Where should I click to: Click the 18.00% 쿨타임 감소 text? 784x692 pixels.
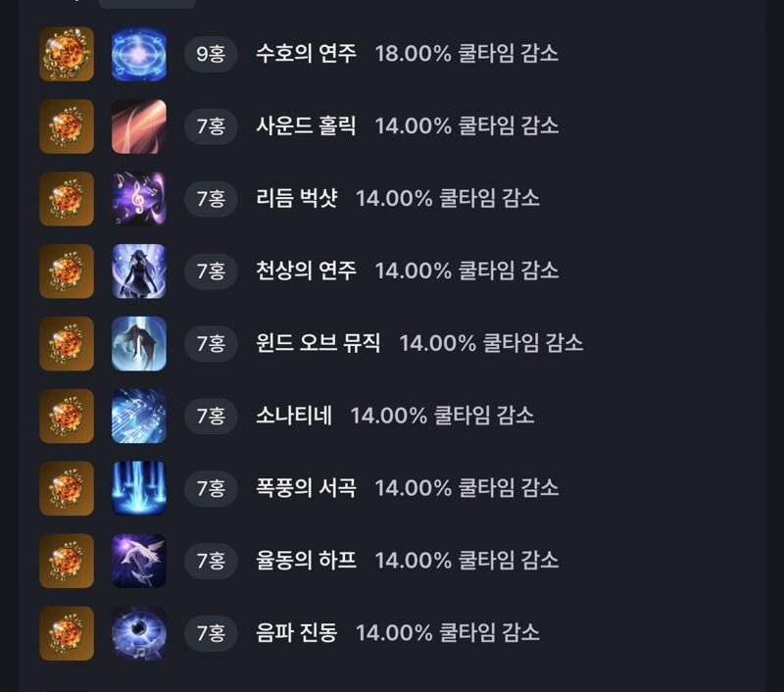click(x=466, y=54)
